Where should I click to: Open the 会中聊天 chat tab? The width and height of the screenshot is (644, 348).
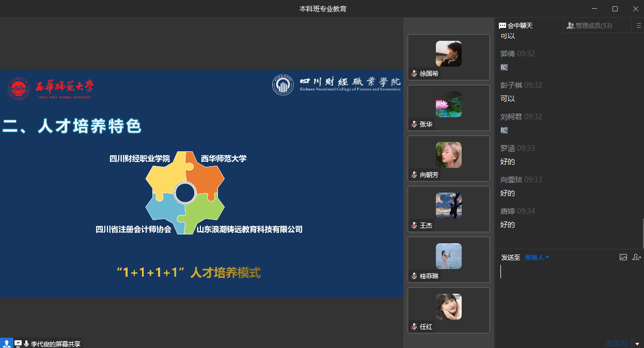515,25
